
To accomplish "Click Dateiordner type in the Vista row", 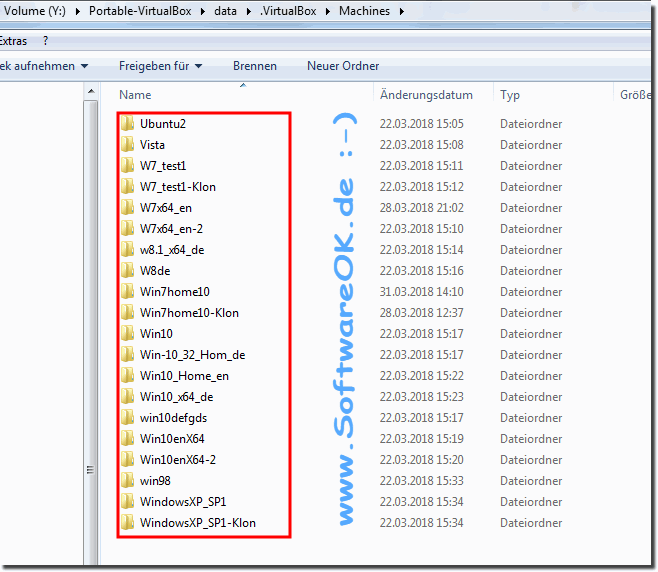I will (x=531, y=145).
